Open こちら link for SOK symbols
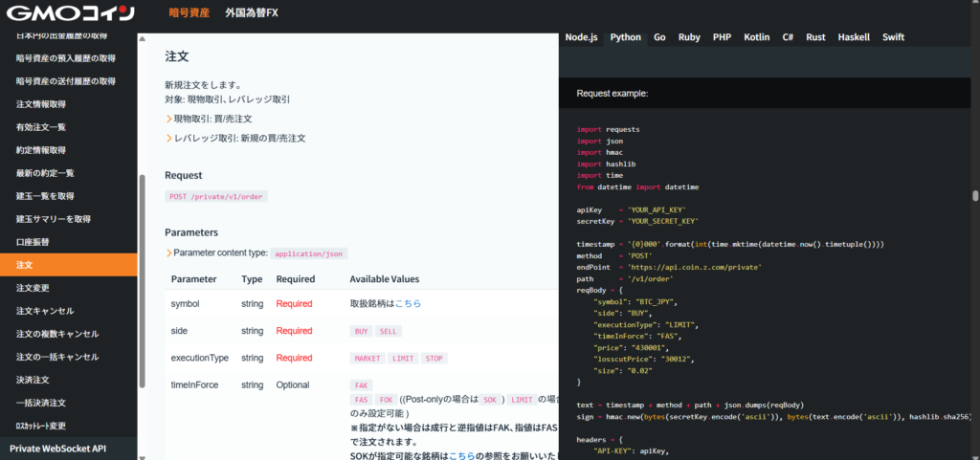 pos(462,455)
